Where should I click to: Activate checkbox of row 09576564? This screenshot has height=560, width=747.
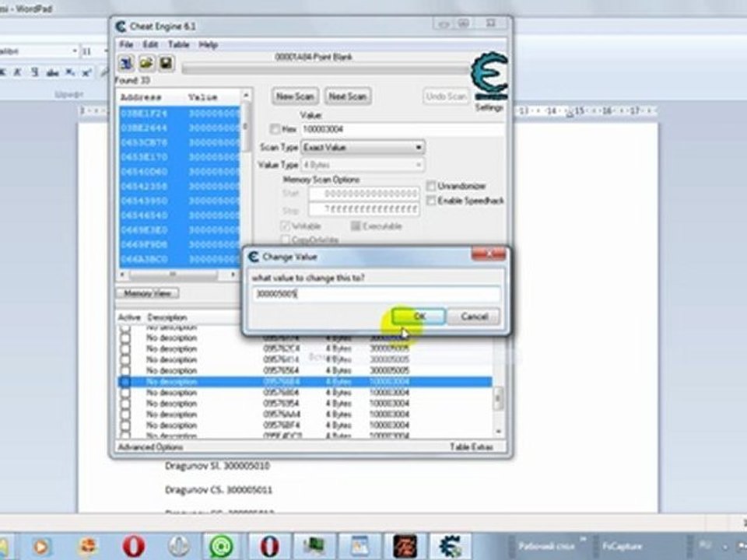coord(125,370)
